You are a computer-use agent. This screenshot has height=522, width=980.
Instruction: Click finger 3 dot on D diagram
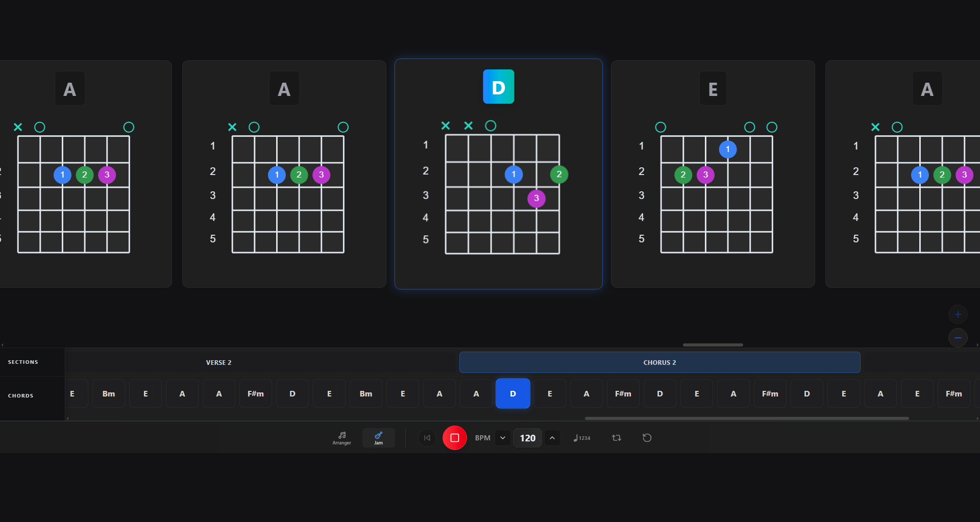536,198
